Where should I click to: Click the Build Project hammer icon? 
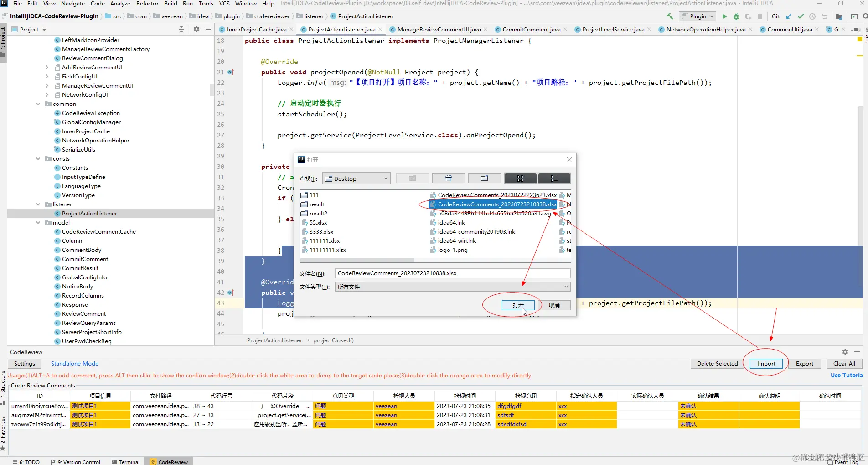coord(670,16)
